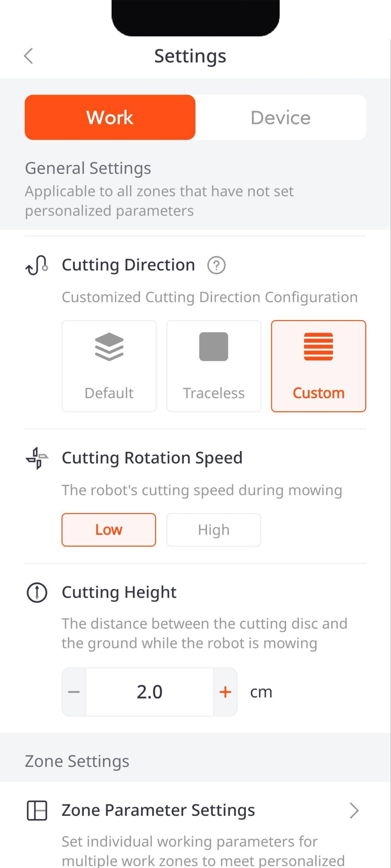Select Custom cutting direction option
Viewport: 391px width, 868px height.
(318, 366)
